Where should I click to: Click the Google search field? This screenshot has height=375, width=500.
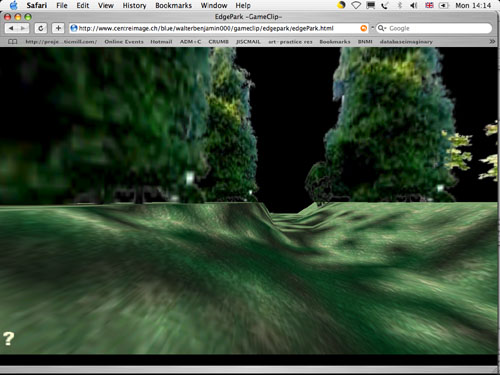pyautogui.click(x=434, y=28)
